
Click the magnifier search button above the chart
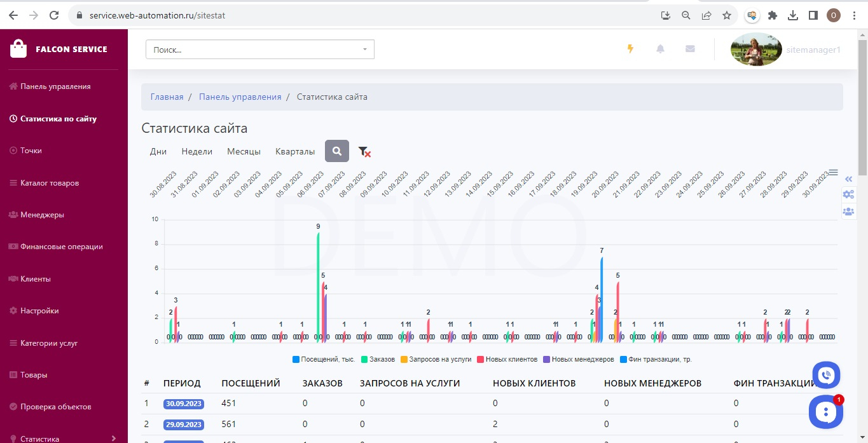point(336,151)
